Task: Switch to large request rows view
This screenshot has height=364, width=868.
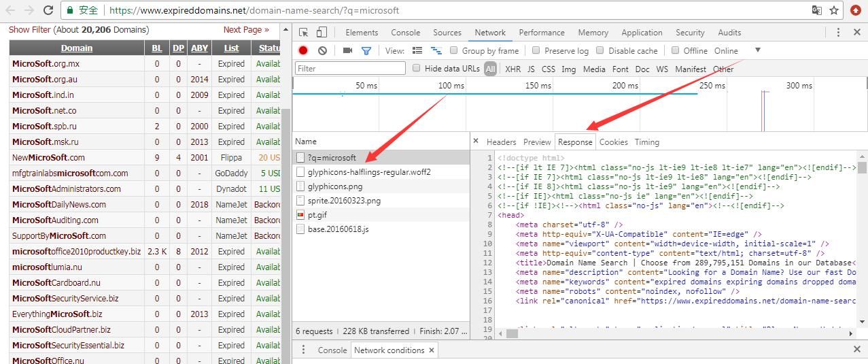Action: pyautogui.click(x=417, y=50)
